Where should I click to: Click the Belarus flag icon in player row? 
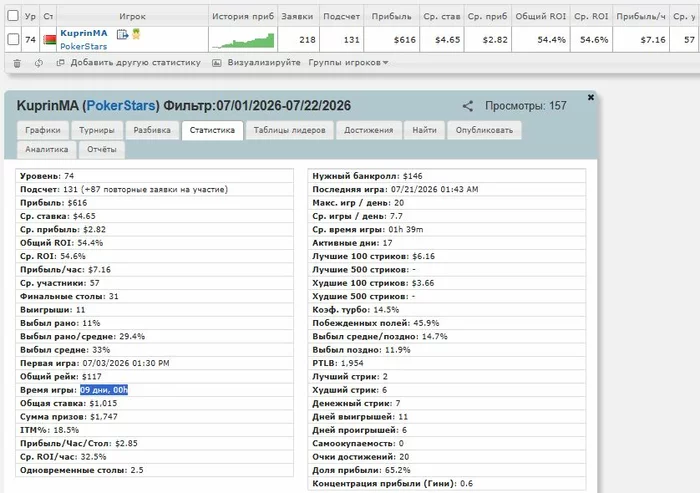click(x=50, y=40)
